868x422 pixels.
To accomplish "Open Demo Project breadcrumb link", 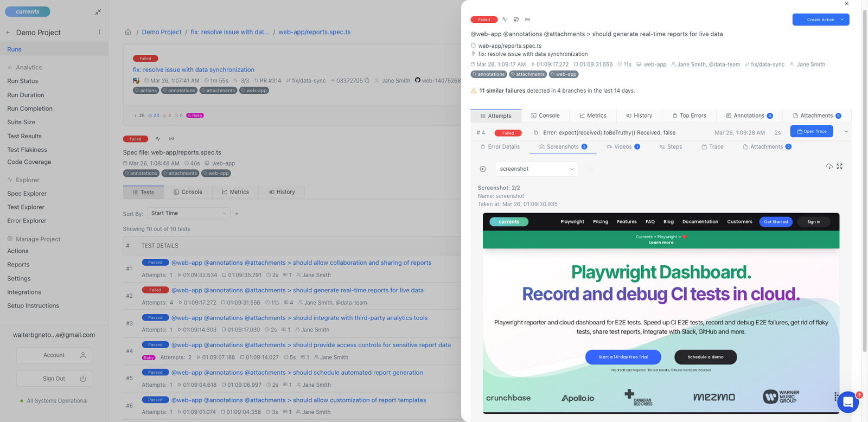I will [162, 32].
